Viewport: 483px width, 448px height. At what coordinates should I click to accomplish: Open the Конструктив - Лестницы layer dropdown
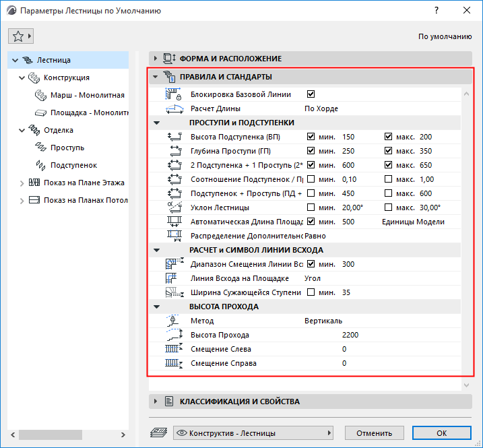[x=253, y=433]
